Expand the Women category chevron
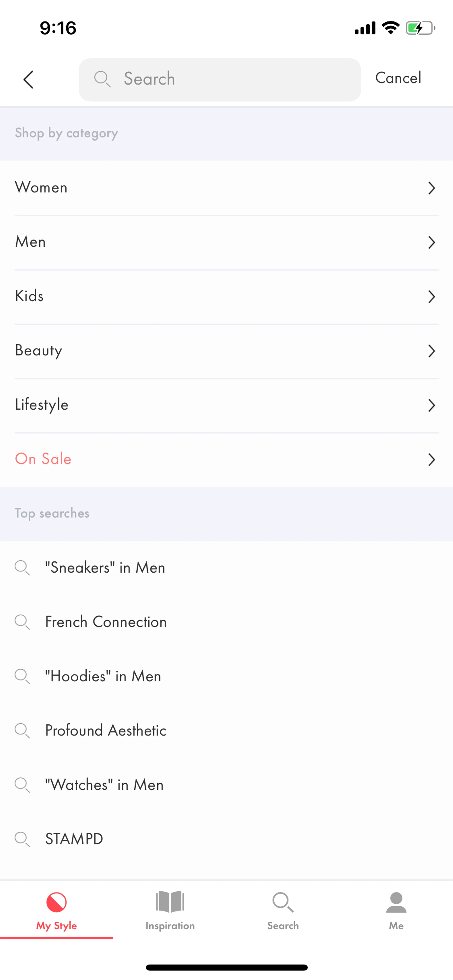Viewport: 453px width, 980px height. pos(431,188)
